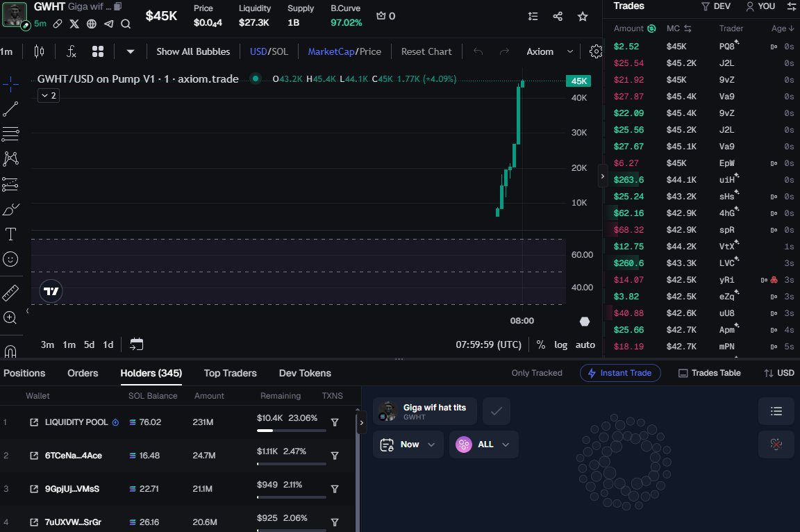Select the ruler measure tool
This screenshot has width=800, height=532.
pyautogui.click(x=10, y=293)
